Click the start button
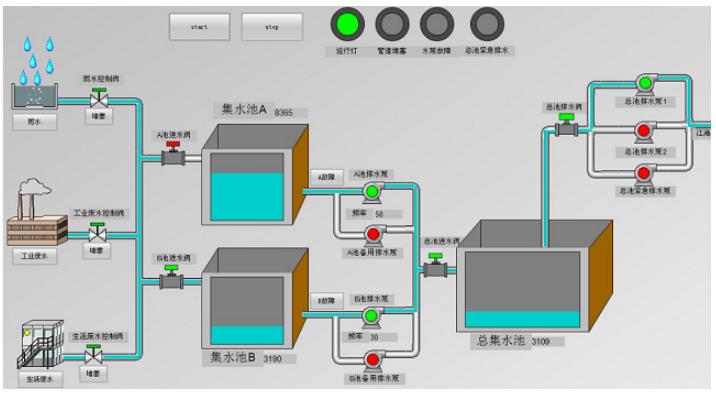 pos(200,27)
